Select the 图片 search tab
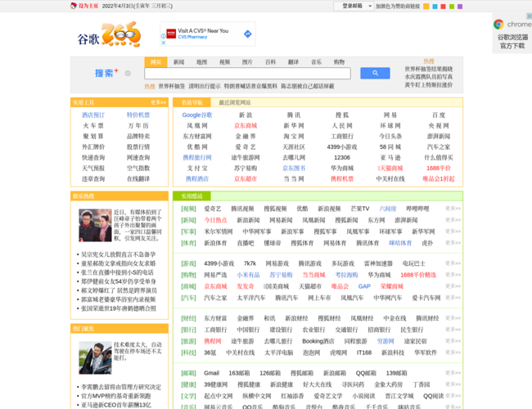Image resolution: width=532 pixels, height=409 pixels. [247, 62]
